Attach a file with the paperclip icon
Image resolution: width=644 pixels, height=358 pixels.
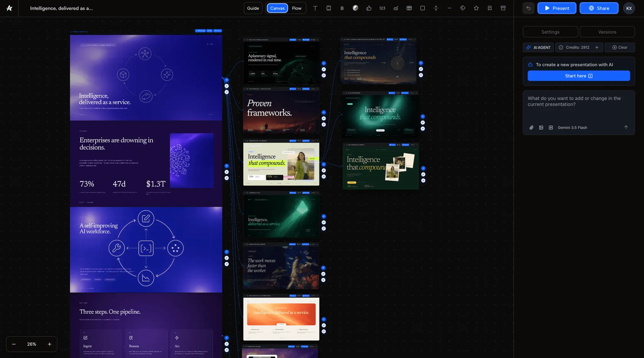(531, 127)
